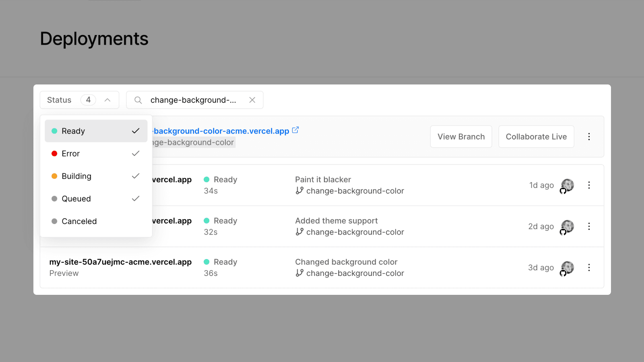Viewport: 644px width, 362px height.
Task: Collapse the Status filter dropdown
Action: (x=107, y=100)
